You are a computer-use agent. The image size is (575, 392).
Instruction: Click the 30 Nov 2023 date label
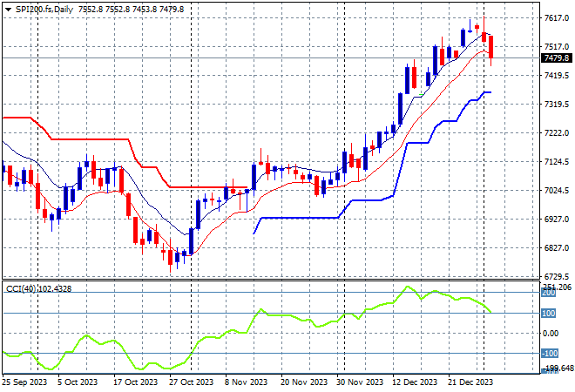pos(359,382)
